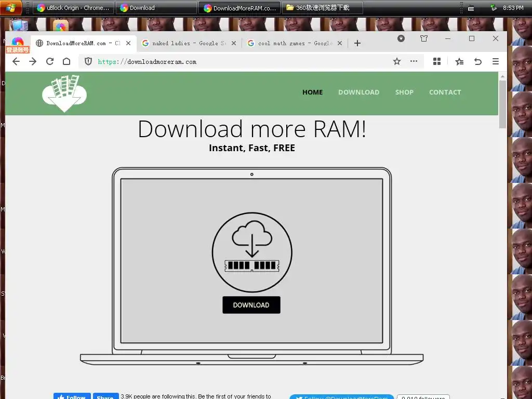532x399 pixels.
Task: Bookmark this page with the star icon
Action: point(396,61)
